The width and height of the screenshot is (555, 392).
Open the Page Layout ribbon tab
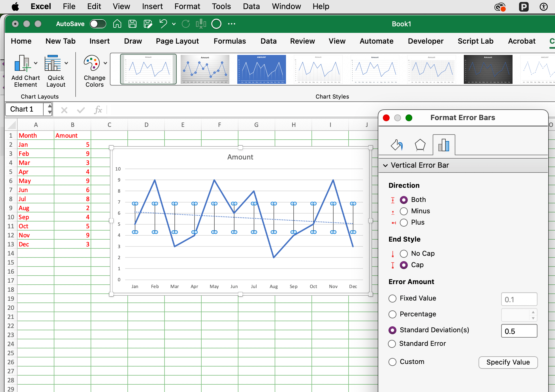point(177,41)
